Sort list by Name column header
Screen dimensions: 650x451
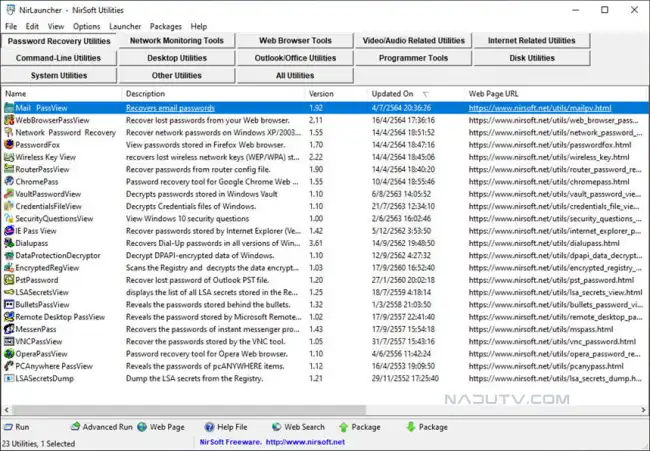[x=62, y=94]
